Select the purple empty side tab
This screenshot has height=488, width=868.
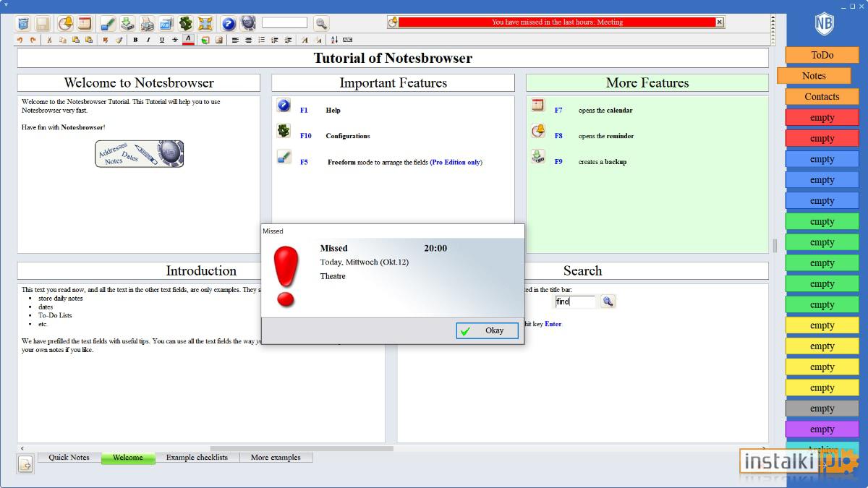[822, 429]
